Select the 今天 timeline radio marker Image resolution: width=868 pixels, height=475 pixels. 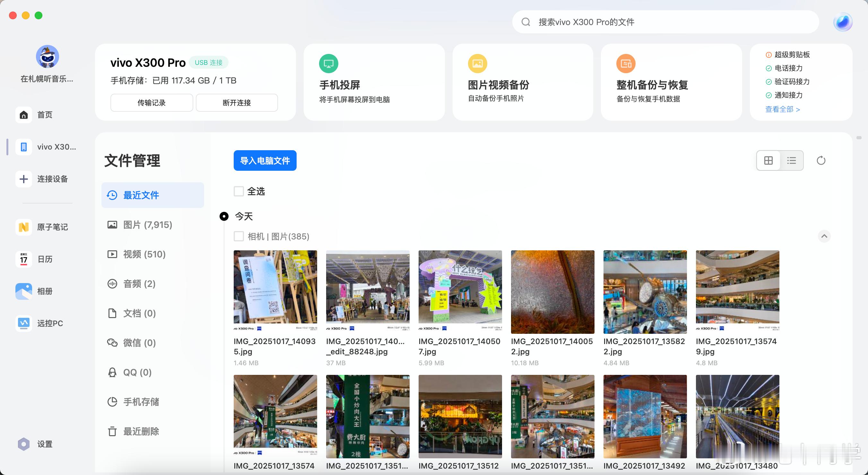tap(224, 216)
